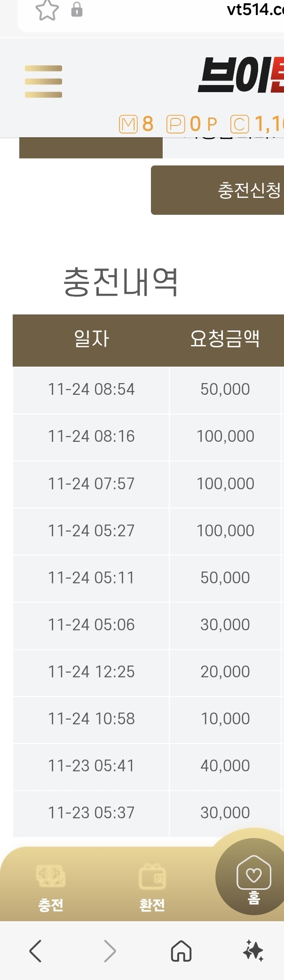Tap the C cash balance icon
This screenshot has width=284, height=980.
(x=239, y=125)
